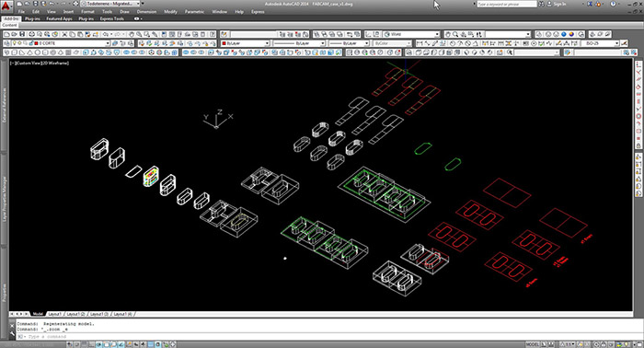The width and height of the screenshot is (644, 348).
Task: Click the Type a keyword or phrase search box
Action: 507,4
